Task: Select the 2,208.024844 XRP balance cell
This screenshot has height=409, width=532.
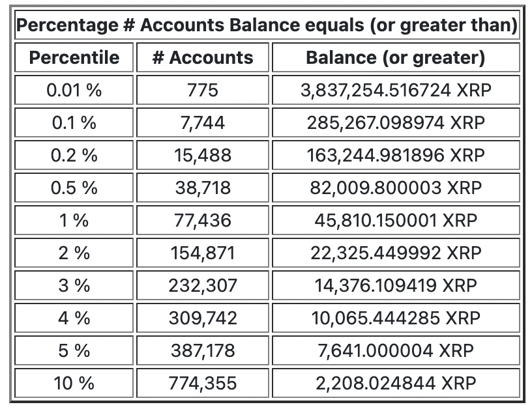Action: (x=396, y=383)
